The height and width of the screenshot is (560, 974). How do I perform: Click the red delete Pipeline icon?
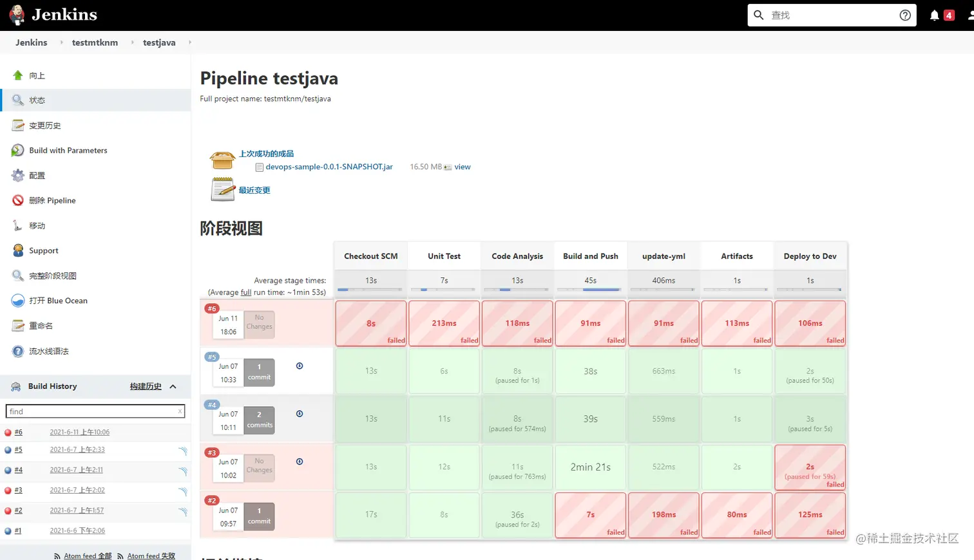coord(18,200)
